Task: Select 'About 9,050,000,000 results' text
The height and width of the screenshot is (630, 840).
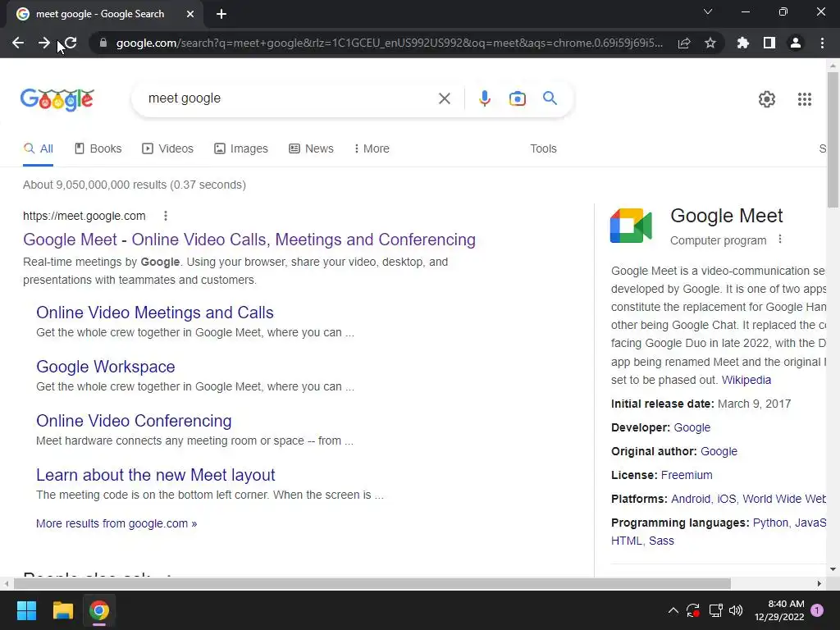Action: point(95,185)
